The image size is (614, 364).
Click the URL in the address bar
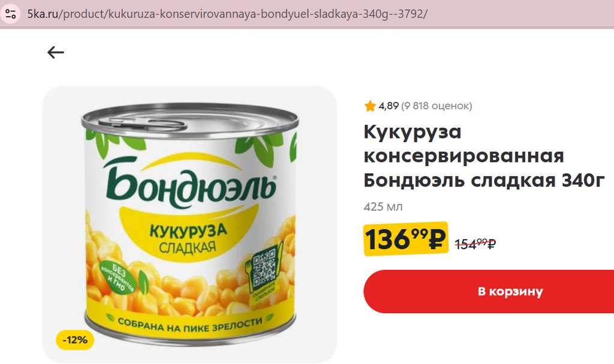tap(227, 14)
